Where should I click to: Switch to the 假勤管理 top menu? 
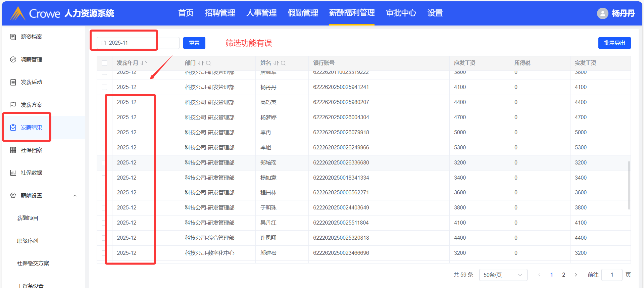[303, 13]
